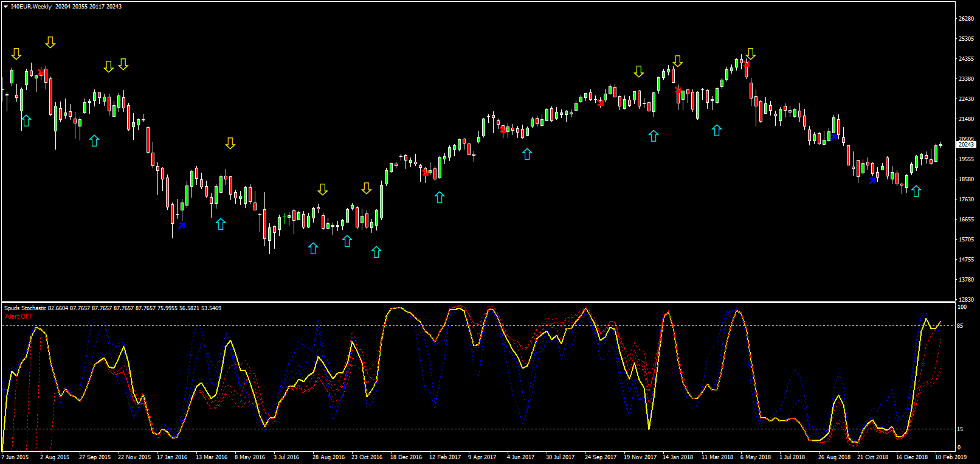Click the 16 Dec 2018 date label
This screenshot has height=464, width=980.
coord(912,457)
